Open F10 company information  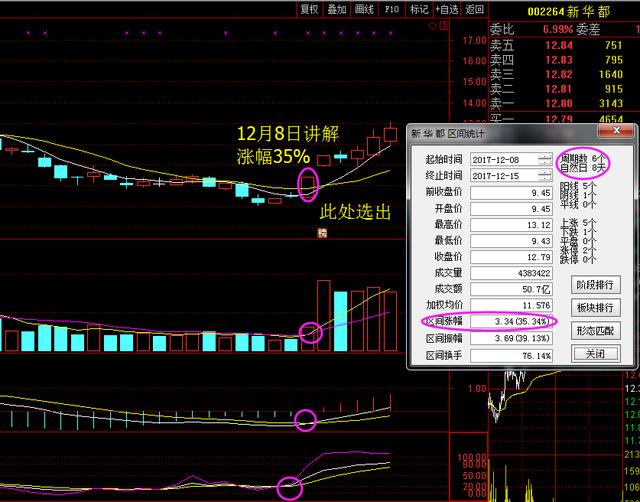[391, 9]
